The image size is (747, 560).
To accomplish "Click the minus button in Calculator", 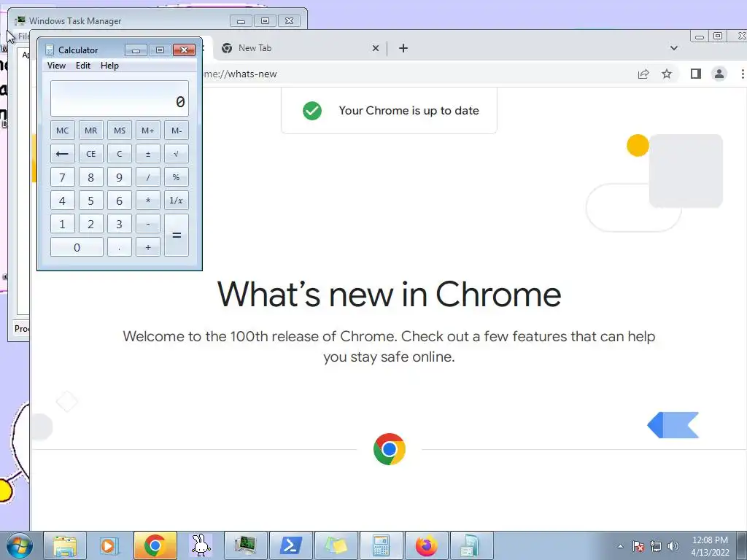I will click(x=147, y=224).
